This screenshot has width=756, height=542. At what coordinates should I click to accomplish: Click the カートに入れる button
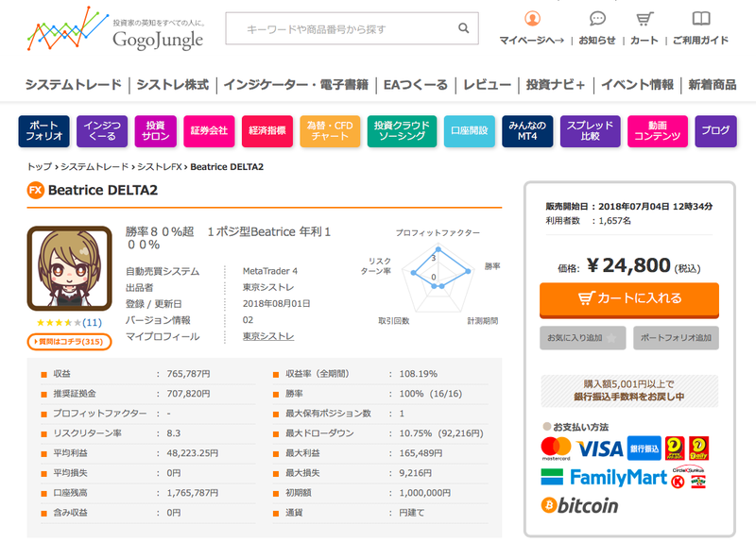point(629,299)
